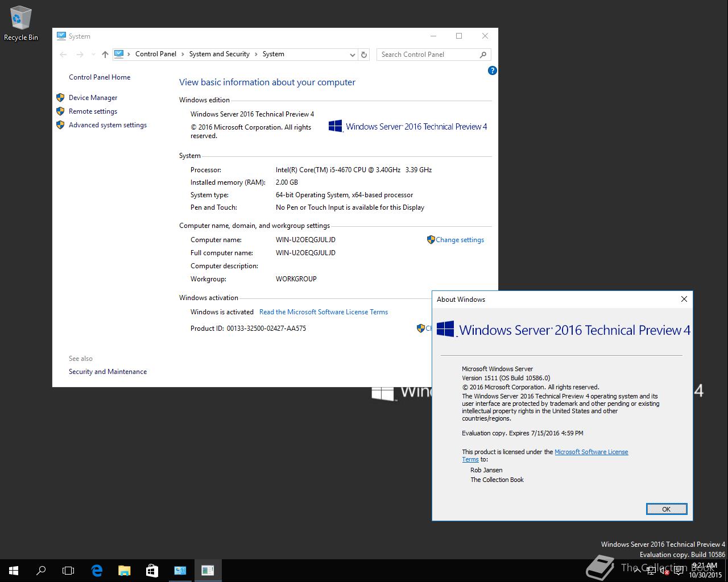Show hidden tray icons chevron
The image size is (728, 582).
point(638,571)
